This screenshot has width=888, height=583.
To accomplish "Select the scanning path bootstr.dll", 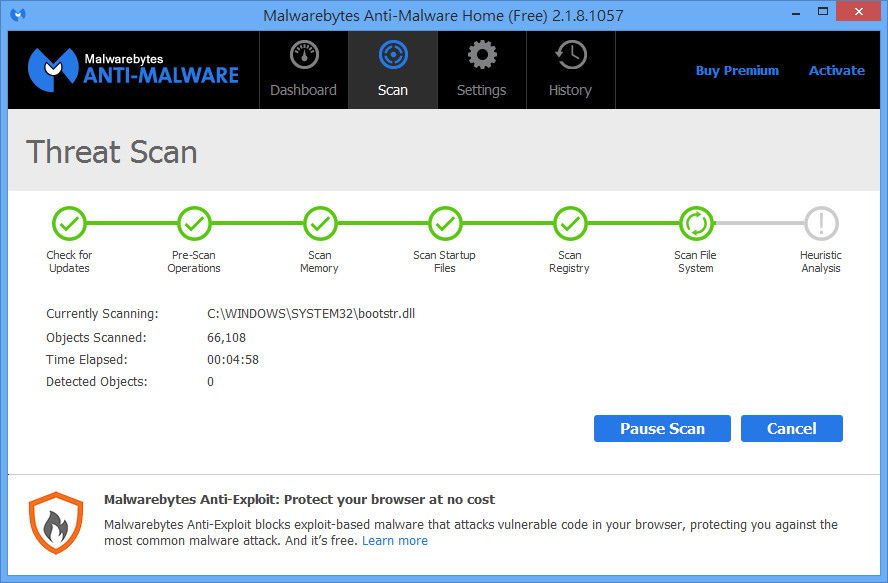I will tap(311, 314).
